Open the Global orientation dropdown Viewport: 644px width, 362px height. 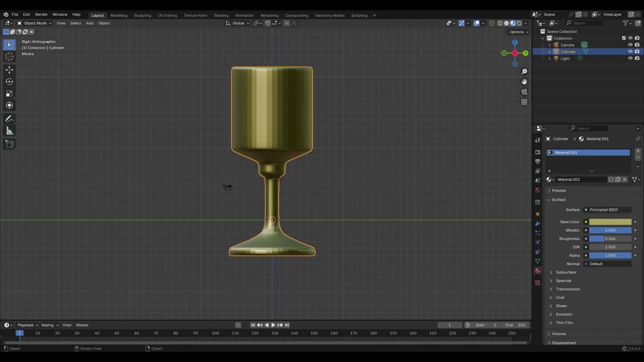(237, 23)
